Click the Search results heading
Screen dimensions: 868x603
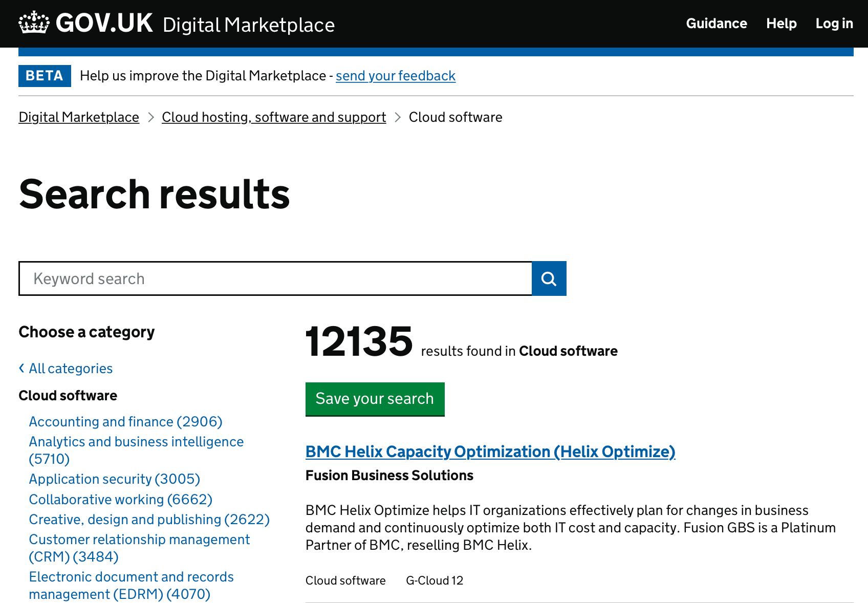point(155,195)
